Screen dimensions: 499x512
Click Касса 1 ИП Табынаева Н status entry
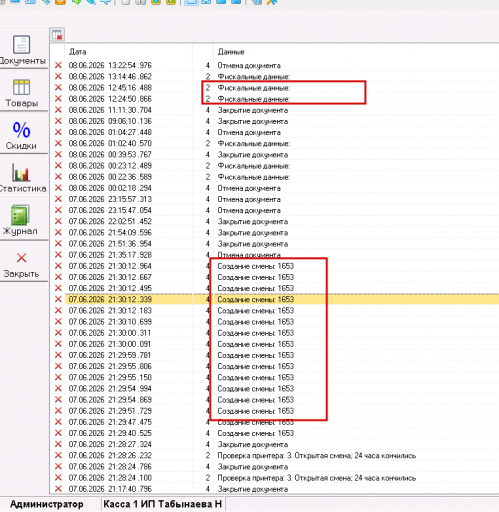click(x=163, y=504)
